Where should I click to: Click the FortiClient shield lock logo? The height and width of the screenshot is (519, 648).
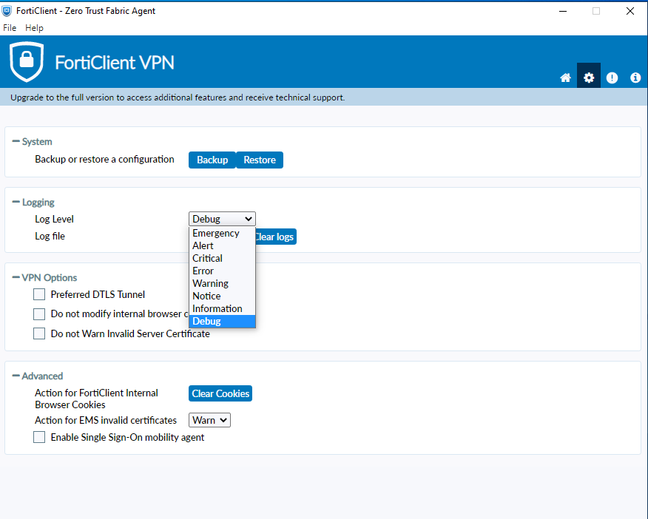[x=27, y=61]
